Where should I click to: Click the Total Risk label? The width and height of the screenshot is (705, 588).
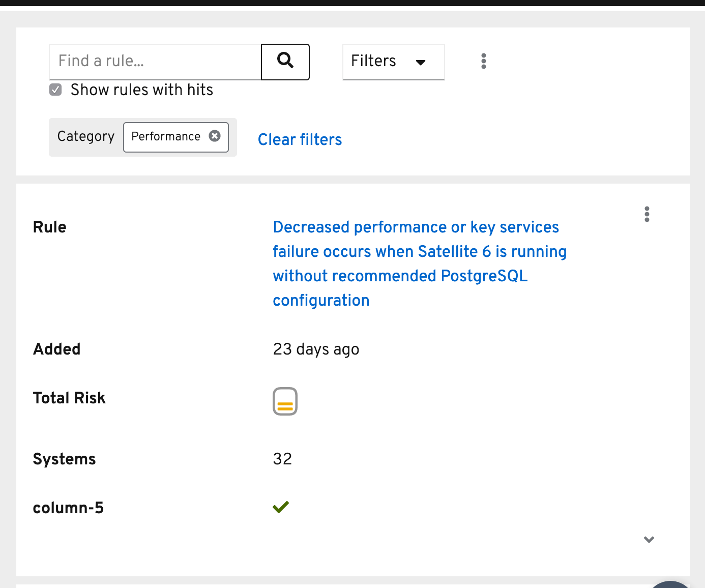[69, 398]
